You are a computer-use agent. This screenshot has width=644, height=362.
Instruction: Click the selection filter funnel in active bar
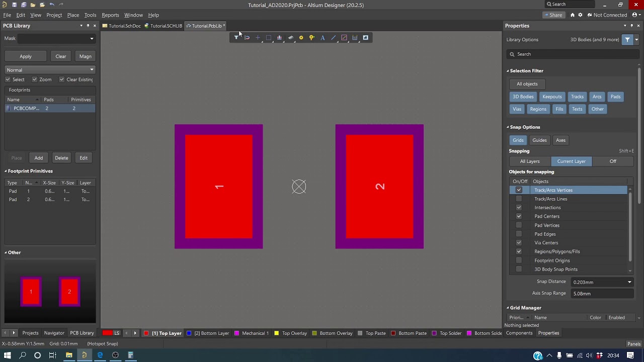(x=236, y=38)
